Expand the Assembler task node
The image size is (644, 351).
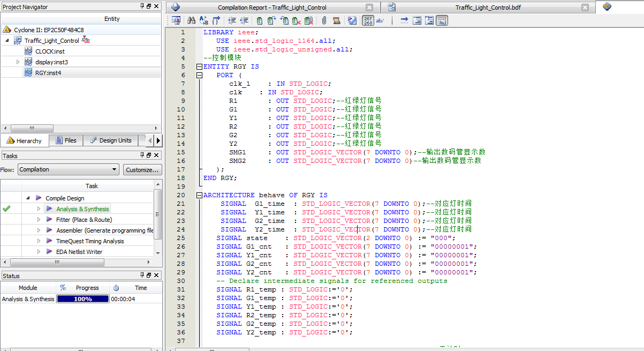click(39, 230)
